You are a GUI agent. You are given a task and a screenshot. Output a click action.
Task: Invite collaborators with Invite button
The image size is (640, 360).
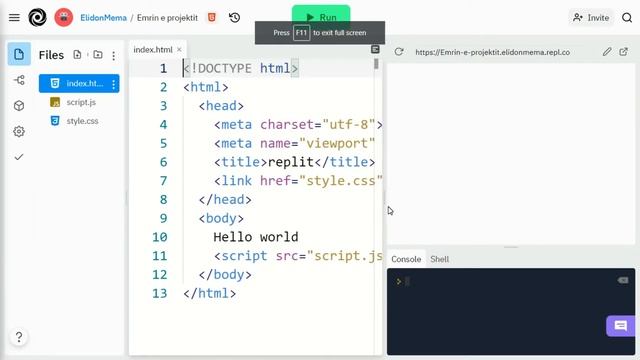(591, 18)
